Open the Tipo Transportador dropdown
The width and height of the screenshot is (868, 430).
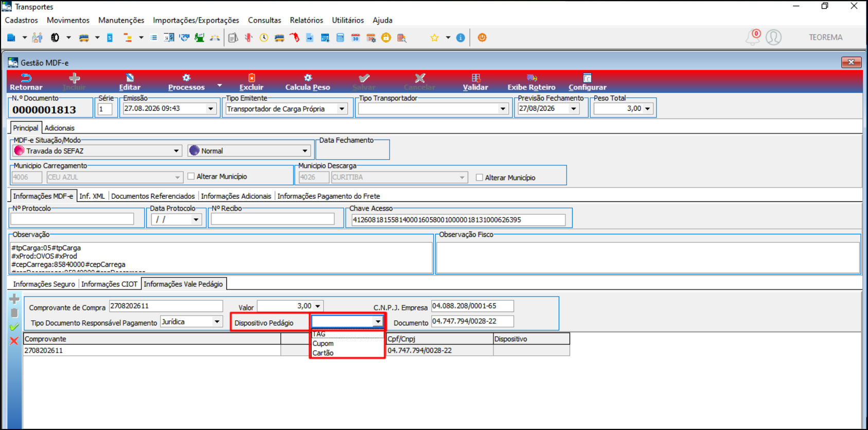(x=503, y=109)
